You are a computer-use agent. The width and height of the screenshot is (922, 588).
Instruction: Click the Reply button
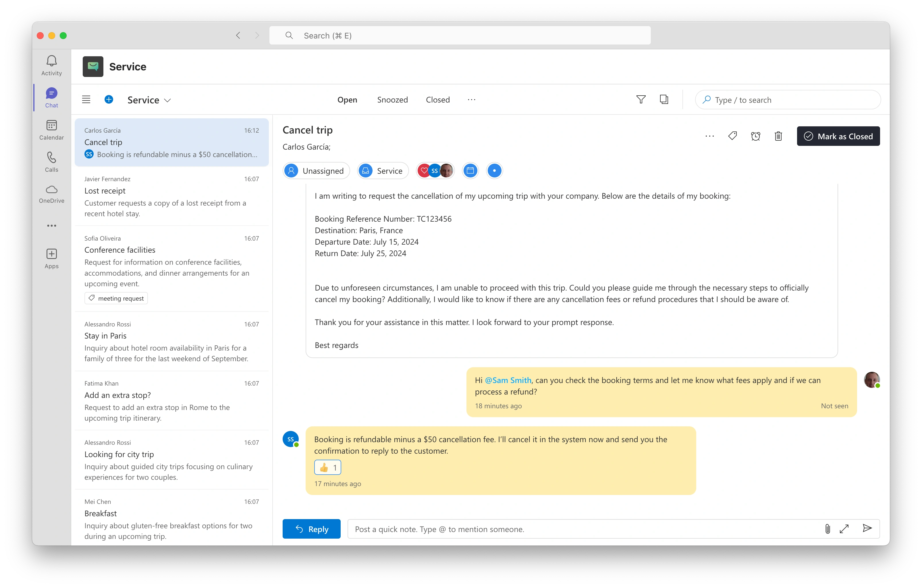(311, 529)
